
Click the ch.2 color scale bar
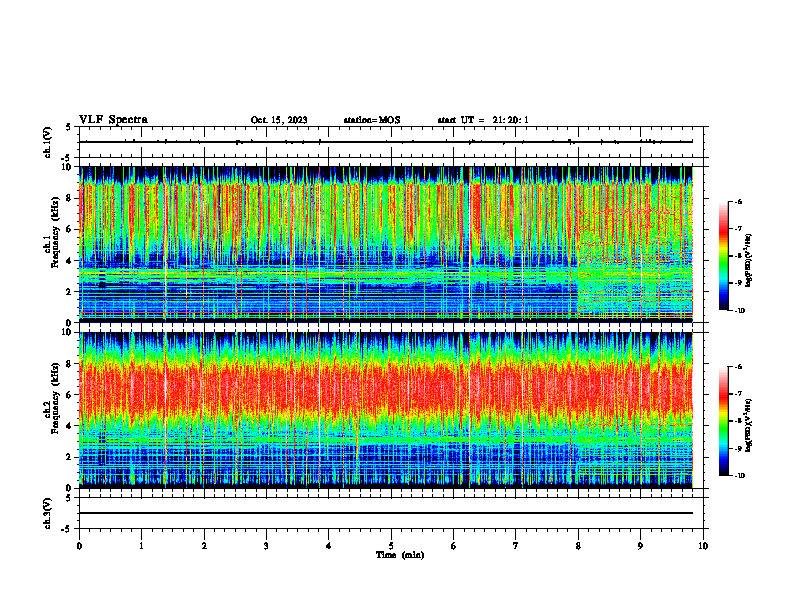coord(724,421)
